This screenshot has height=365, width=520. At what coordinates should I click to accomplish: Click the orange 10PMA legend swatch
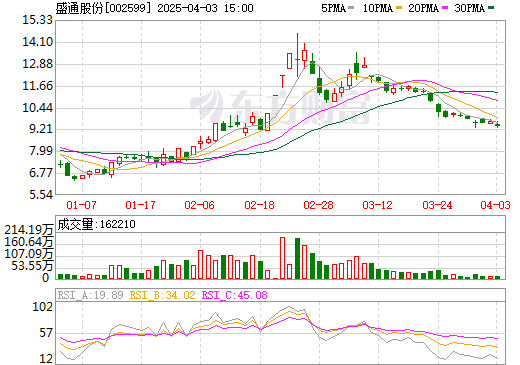click(x=399, y=8)
